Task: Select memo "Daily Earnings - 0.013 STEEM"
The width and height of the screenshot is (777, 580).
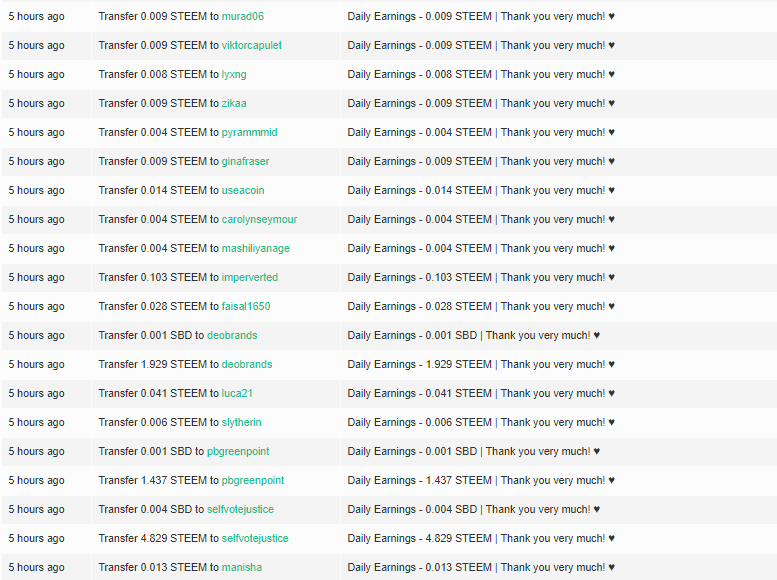Action: [x=419, y=568]
